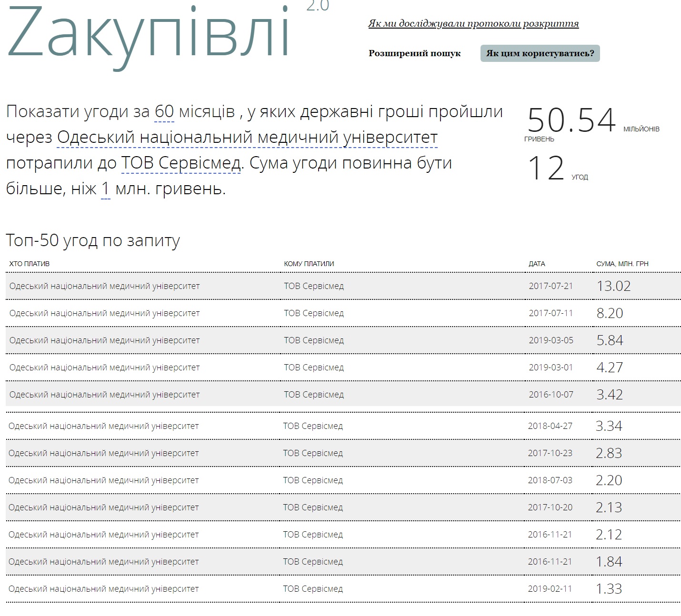Screen dimensions: 681x616
Task: Select the deal dated 2019-03-01
Action: tap(551, 368)
